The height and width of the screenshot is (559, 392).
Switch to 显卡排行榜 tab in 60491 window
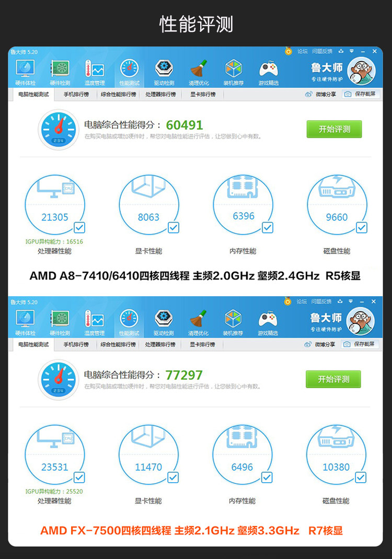(x=203, y=95)
